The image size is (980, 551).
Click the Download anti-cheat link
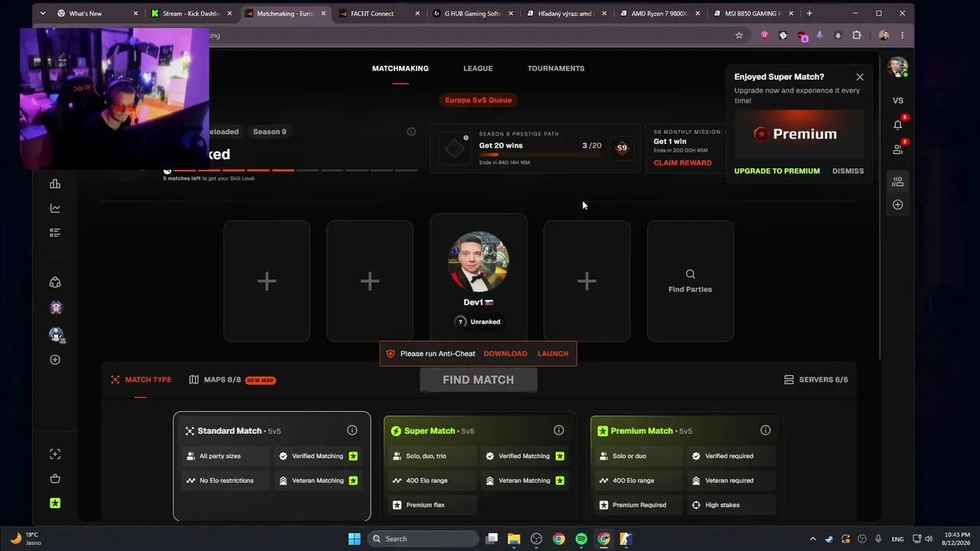(x=505, y=354)
